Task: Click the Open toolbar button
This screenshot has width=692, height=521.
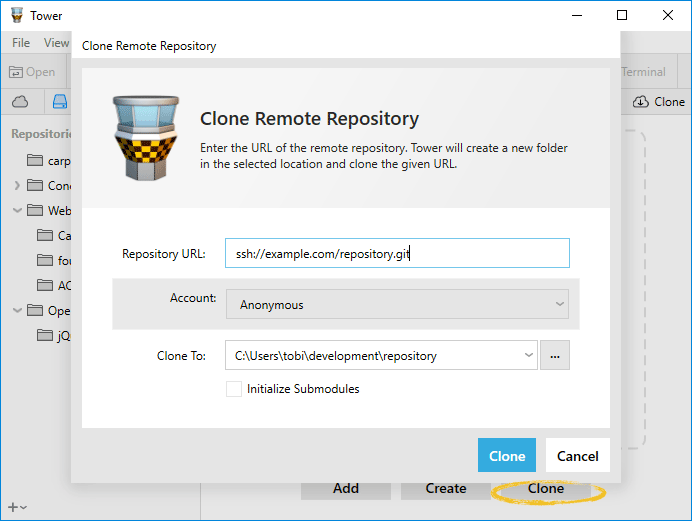Action: (32, 72)
